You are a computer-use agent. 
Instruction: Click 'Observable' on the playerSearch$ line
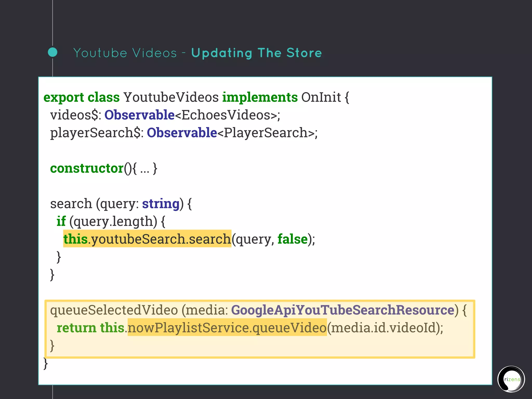[x=182, y=133]
